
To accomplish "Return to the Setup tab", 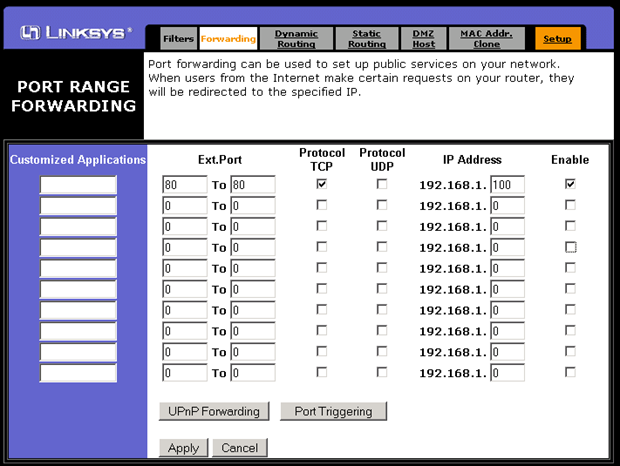I will pos(558,39).
